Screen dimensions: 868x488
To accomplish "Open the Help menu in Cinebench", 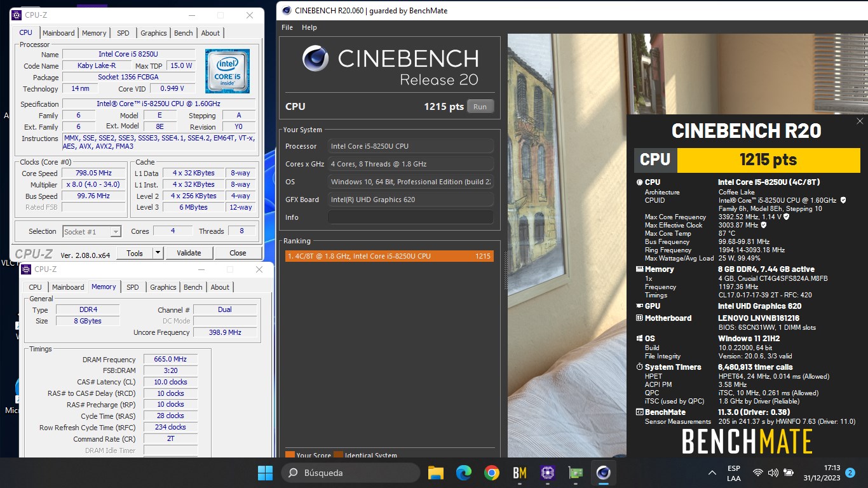I will (x=309, y=27).
